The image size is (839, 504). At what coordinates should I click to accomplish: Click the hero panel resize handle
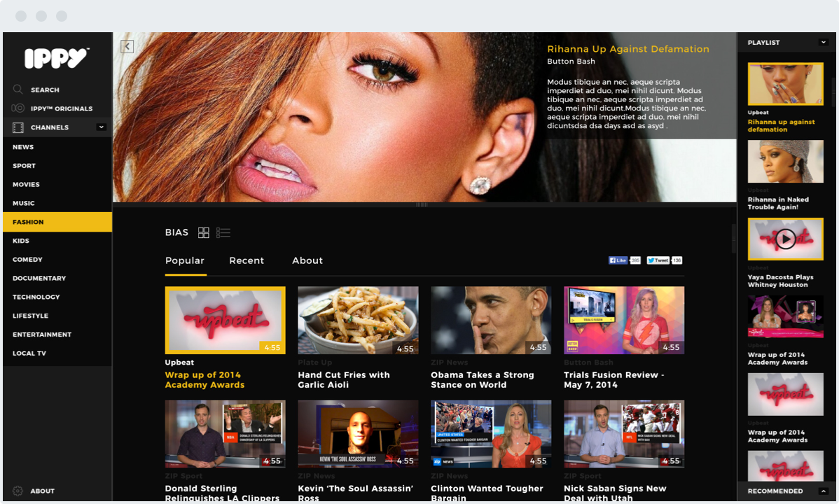pos(422,204)
